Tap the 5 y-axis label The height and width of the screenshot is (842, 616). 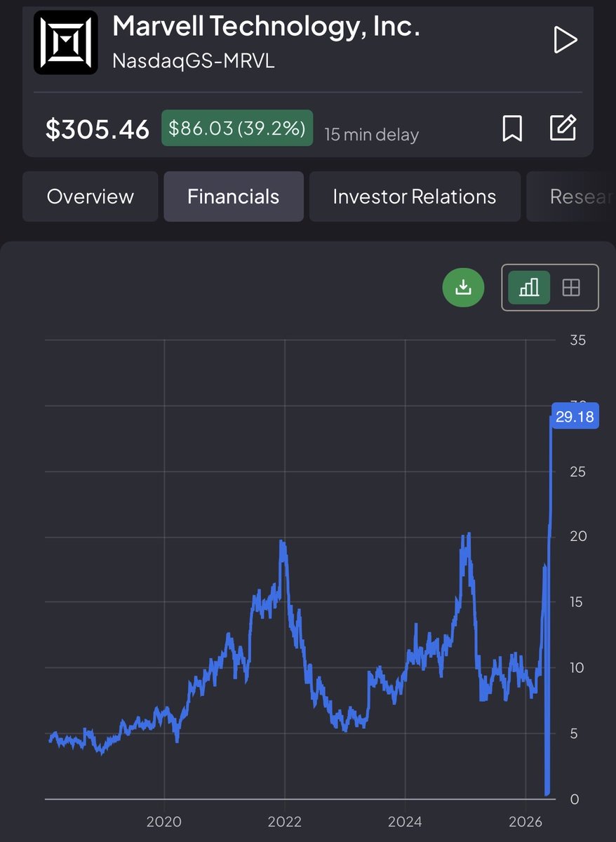575,734
